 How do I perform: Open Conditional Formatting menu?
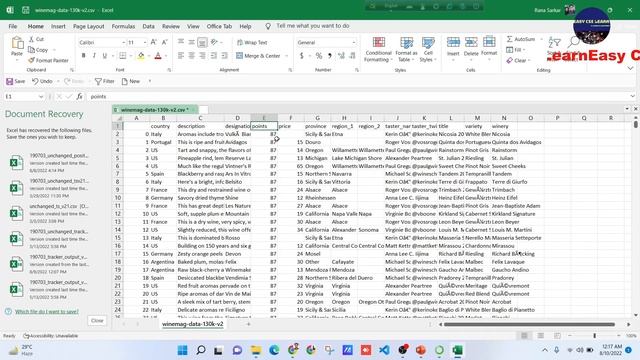click(x=378, y=49)
